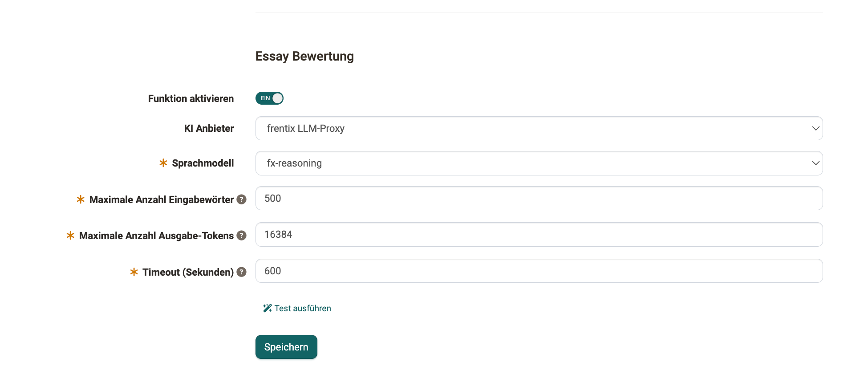Toggle the Funktion aktivieren switch off
The height and width of the screenshot is (391, 868).
269,98
